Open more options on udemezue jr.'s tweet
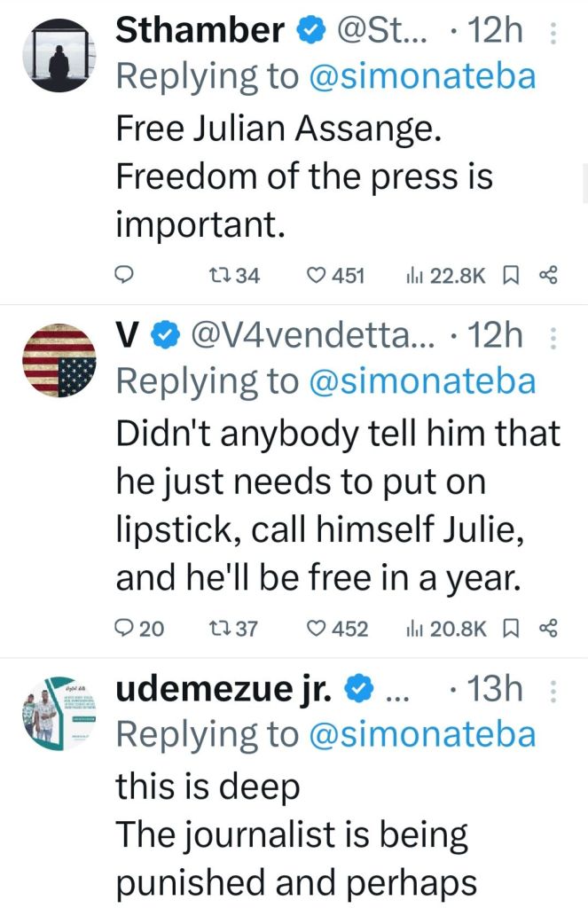The width and height of the screenshot is (588, 908). point(554,691)
